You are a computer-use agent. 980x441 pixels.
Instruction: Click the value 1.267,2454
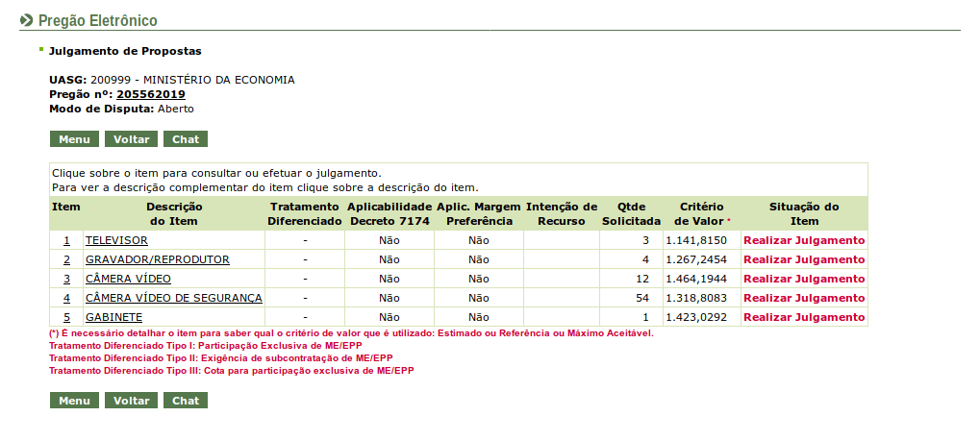tap(696, 259)
